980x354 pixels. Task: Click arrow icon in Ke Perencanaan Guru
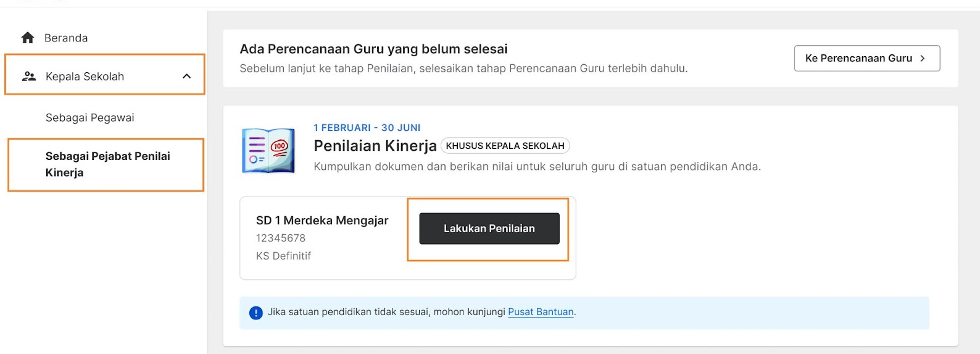coord(923,58)
